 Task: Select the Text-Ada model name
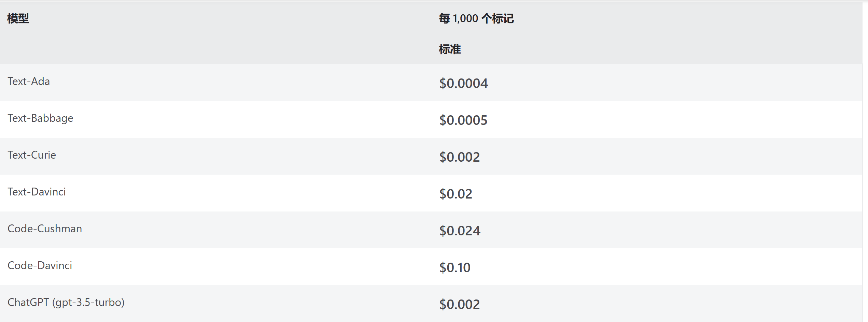[x=29, y=81]
